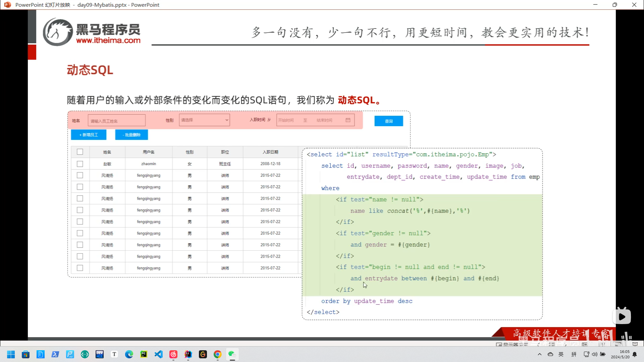Click the <if test="gender != null"> line
Image resolution: width=644 pixels, height=362 pixels.
coord(383,233)
